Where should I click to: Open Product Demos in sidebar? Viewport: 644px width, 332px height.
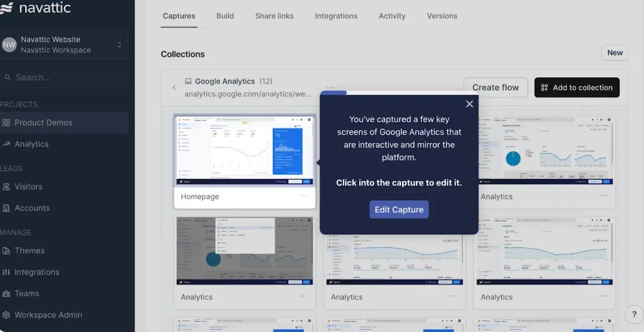tap(64, 123)
